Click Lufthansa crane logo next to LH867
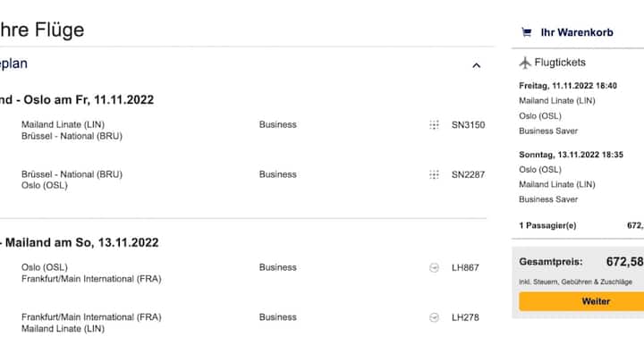The image size is (644, 362). tap(434, 268)
